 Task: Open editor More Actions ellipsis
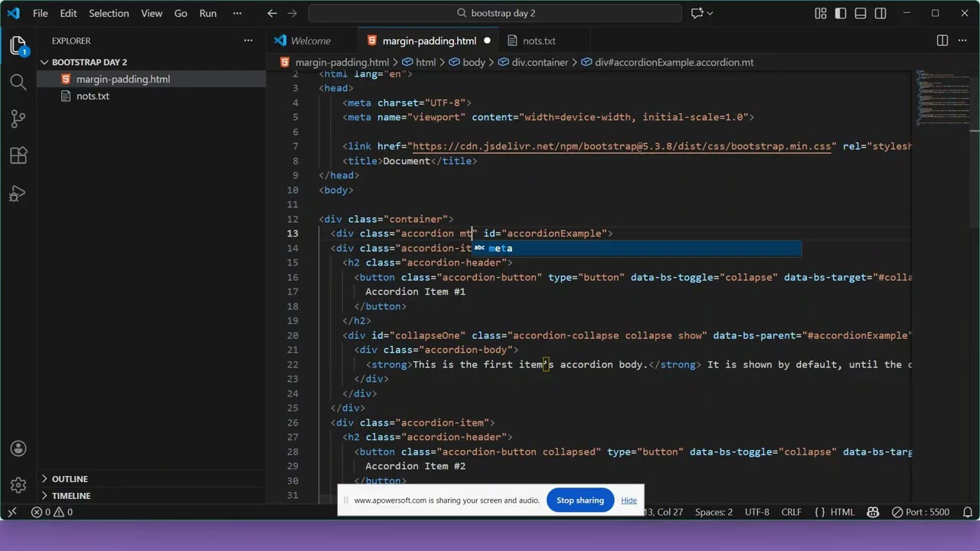tap(964, 41)
